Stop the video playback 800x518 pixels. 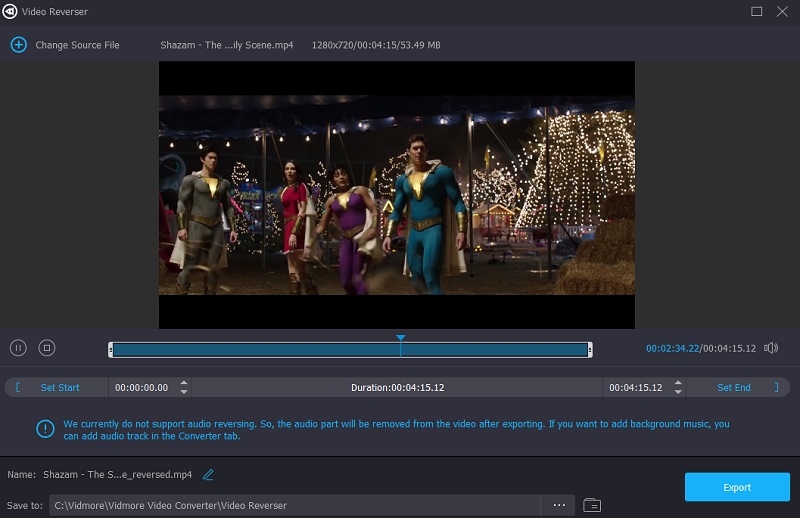pyautogui.click(x=47, y=348)
